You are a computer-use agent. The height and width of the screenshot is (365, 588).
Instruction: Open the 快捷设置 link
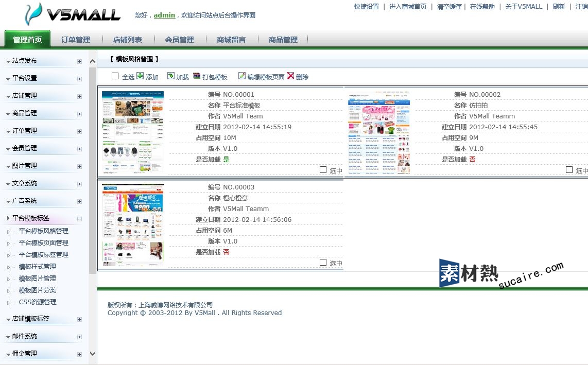(367, 7)
